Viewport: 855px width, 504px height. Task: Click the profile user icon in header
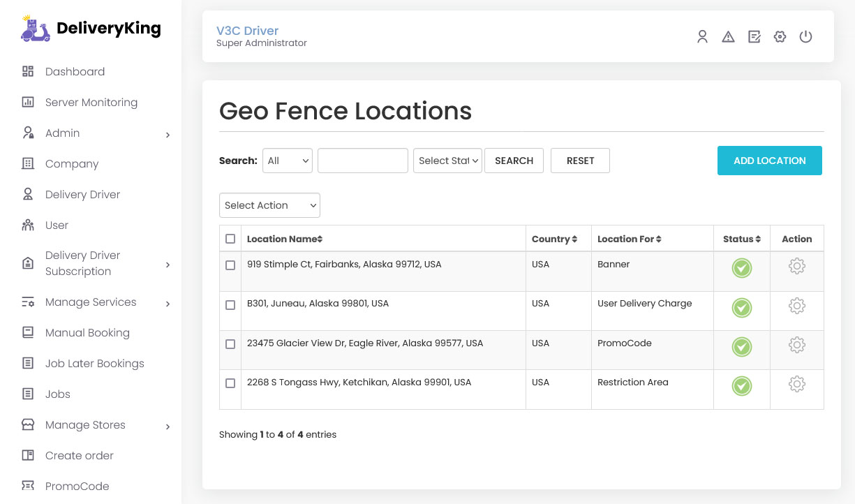(702, 37)
